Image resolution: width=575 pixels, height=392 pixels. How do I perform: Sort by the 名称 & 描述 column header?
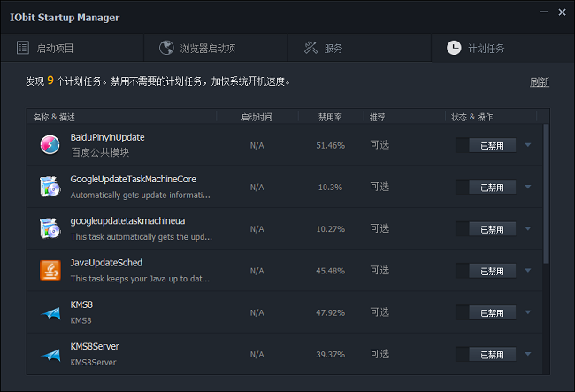(x=121, y=117)
